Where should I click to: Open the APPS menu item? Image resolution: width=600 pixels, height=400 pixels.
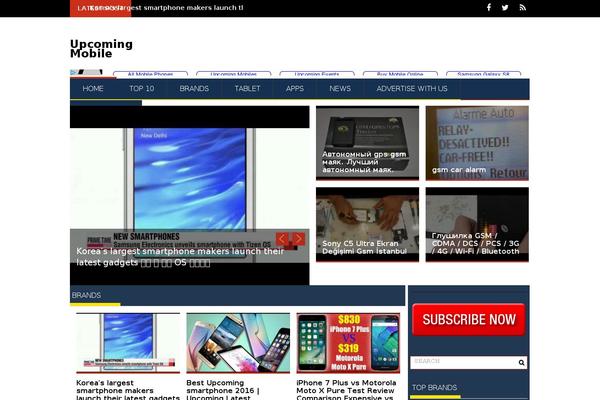295,88
